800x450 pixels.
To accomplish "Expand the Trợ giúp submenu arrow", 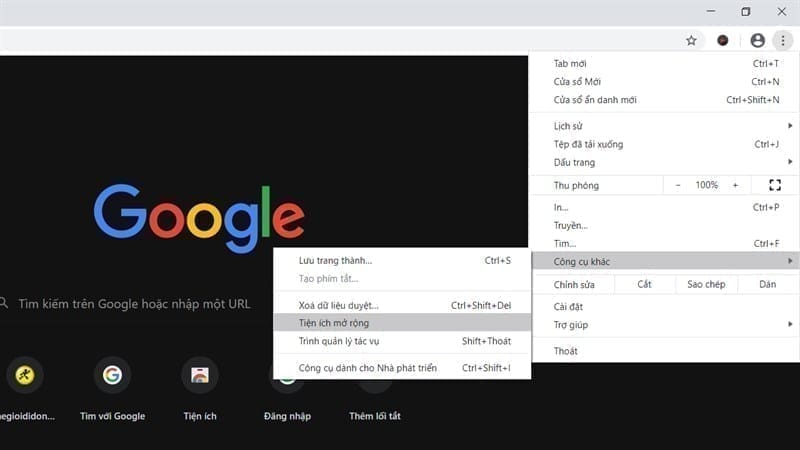I will tap(790, 324).
